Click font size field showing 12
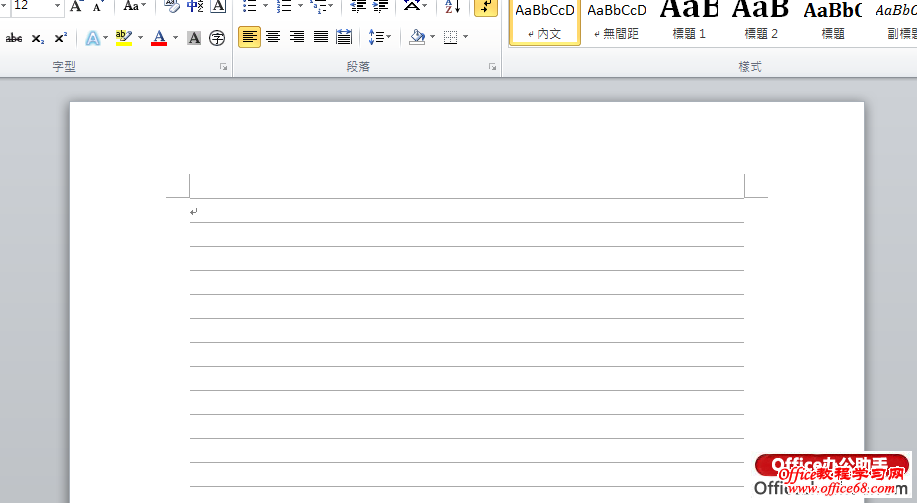The image size is (917, 503). point(32,6)
